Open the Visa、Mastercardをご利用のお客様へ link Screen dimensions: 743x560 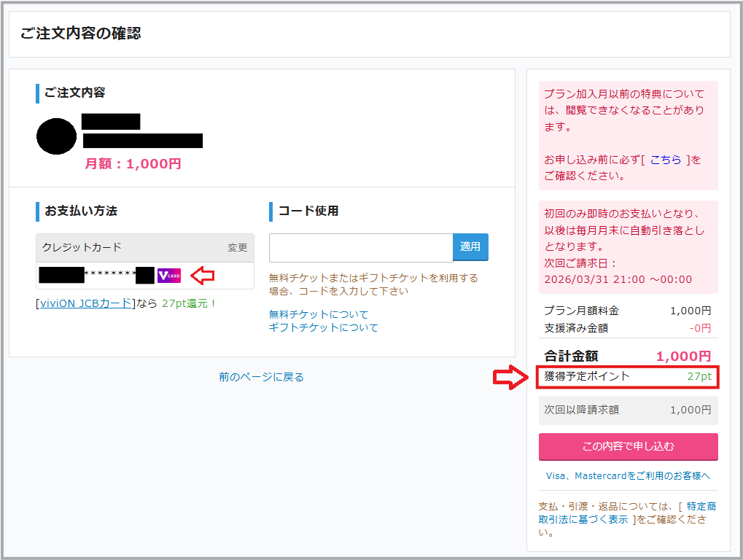[x=628, y=475]
